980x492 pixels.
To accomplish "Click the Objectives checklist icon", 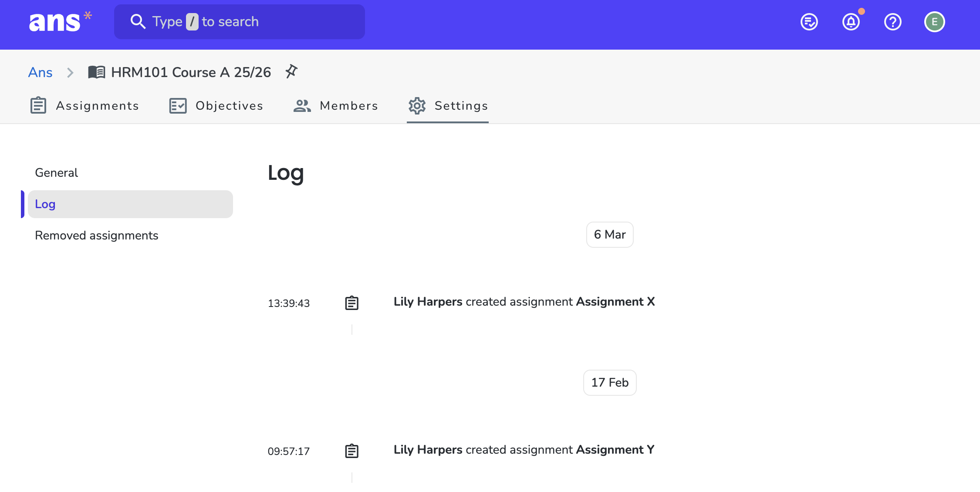I will pyautogui.click(x=178, y=106).
